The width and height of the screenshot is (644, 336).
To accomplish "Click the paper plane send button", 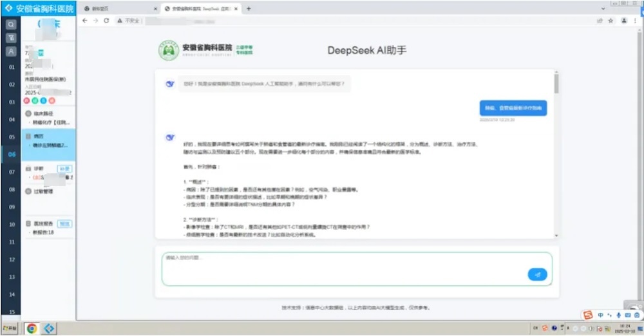I will (537, 274).
